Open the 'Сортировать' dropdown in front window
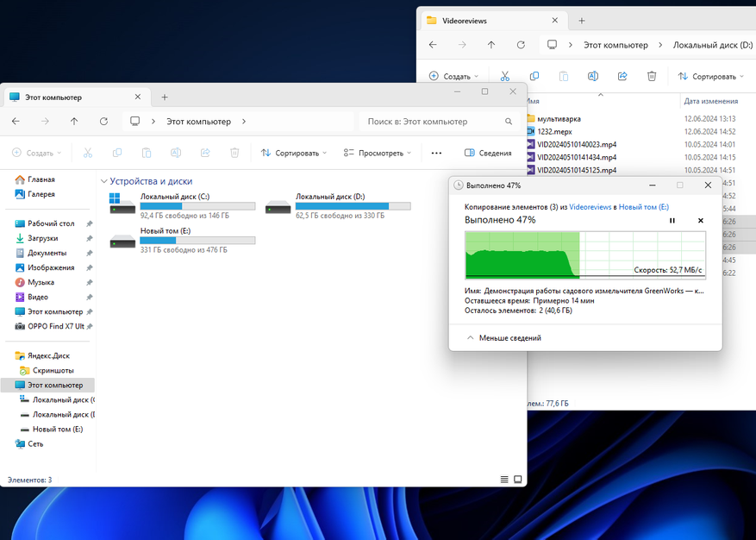756x540 pixels. click(x=294, y=153)
